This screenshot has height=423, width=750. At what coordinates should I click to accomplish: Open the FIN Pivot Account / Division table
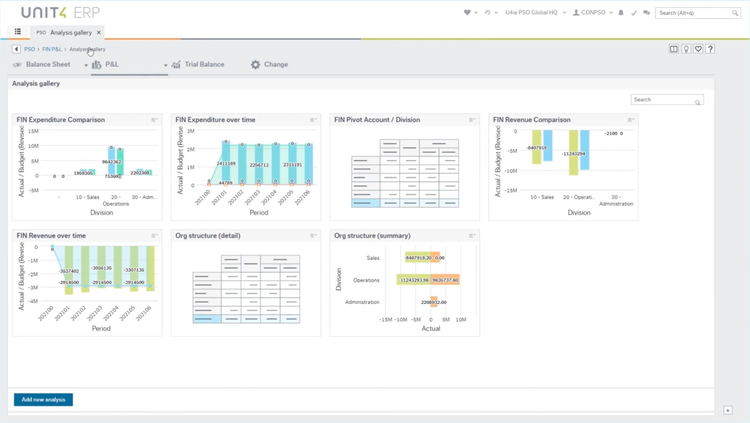[x=405, y=173]
